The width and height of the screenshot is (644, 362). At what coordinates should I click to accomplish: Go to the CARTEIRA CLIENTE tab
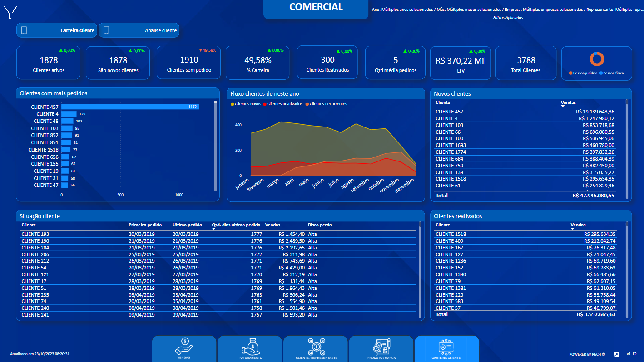click(446, 348)
